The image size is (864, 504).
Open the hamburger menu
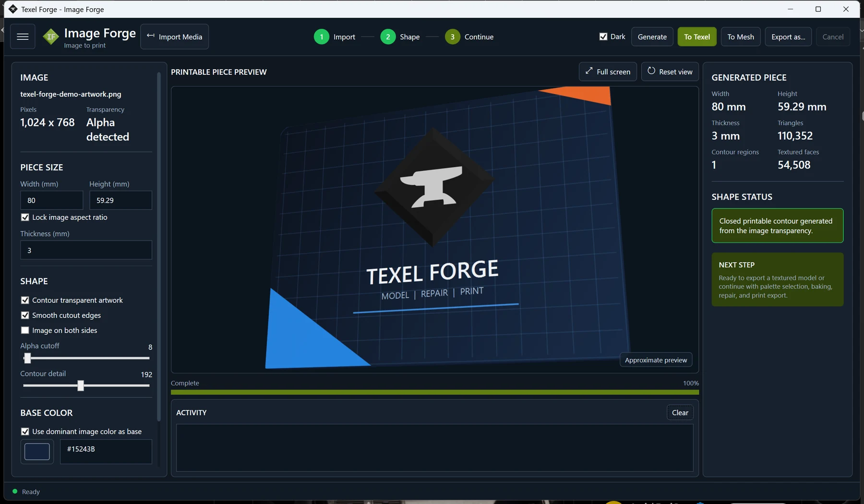pyautogui.click(x=23, y=36)
